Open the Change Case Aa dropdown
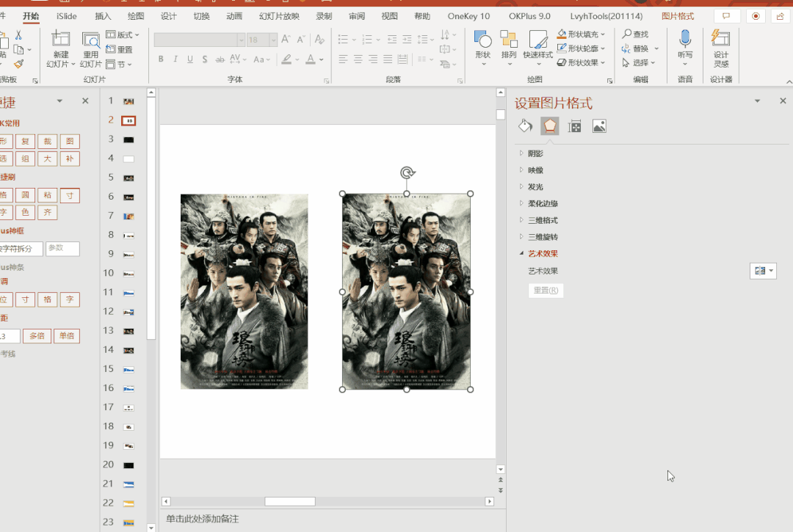This screenshot has width=793, height=532. pos(261,59)
